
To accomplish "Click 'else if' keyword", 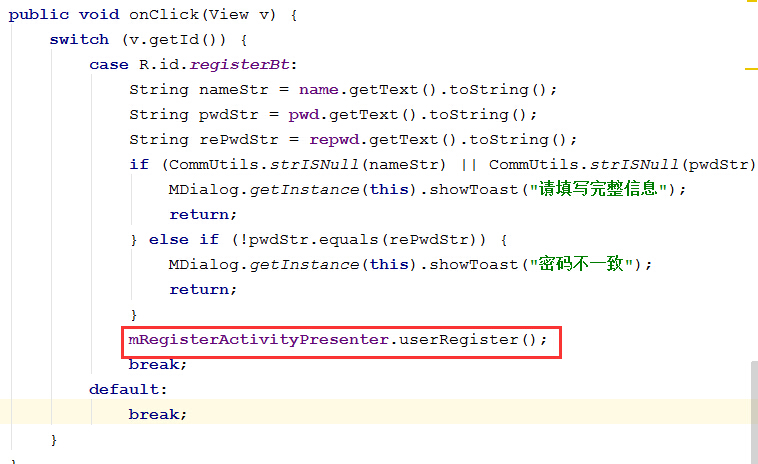I will click(184, 240).
